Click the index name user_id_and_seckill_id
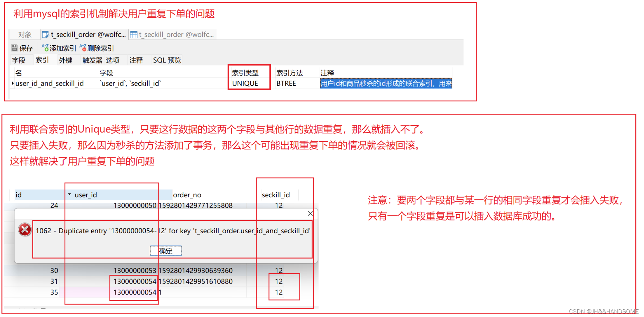 coord(49,83)
